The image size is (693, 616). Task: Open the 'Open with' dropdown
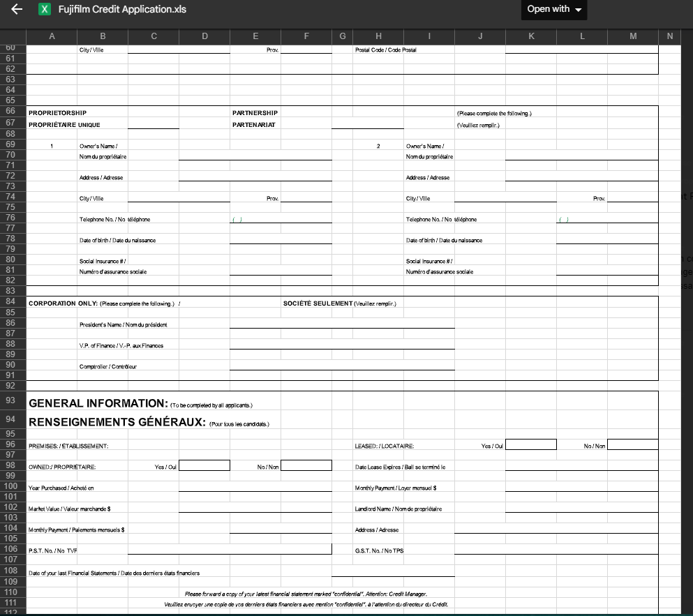tap(554, 9)
